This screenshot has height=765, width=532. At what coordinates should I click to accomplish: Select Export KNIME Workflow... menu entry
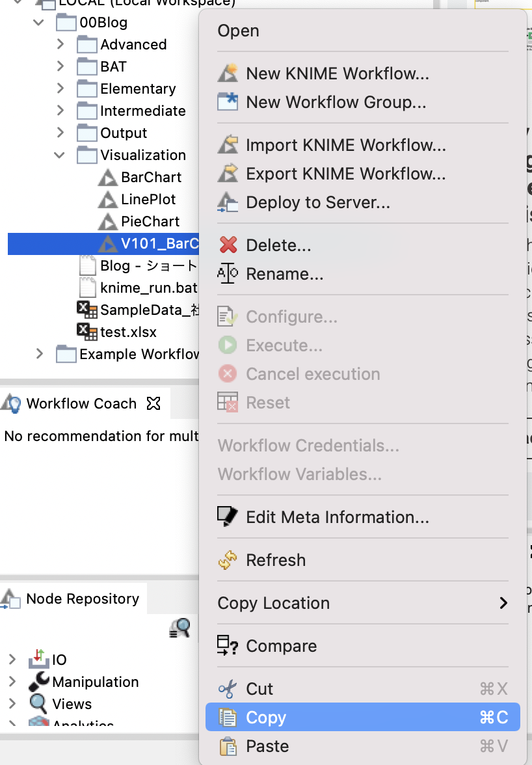click(x=363, y=174)
